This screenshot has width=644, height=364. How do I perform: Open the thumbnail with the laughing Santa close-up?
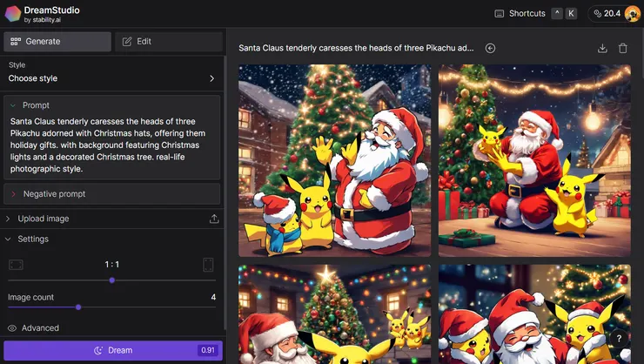coord(534,314)
